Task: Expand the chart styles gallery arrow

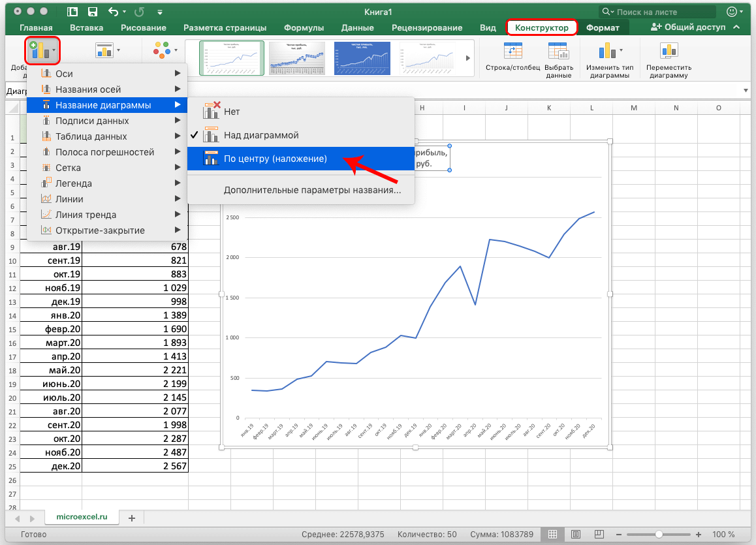Action: click(467, 58)
